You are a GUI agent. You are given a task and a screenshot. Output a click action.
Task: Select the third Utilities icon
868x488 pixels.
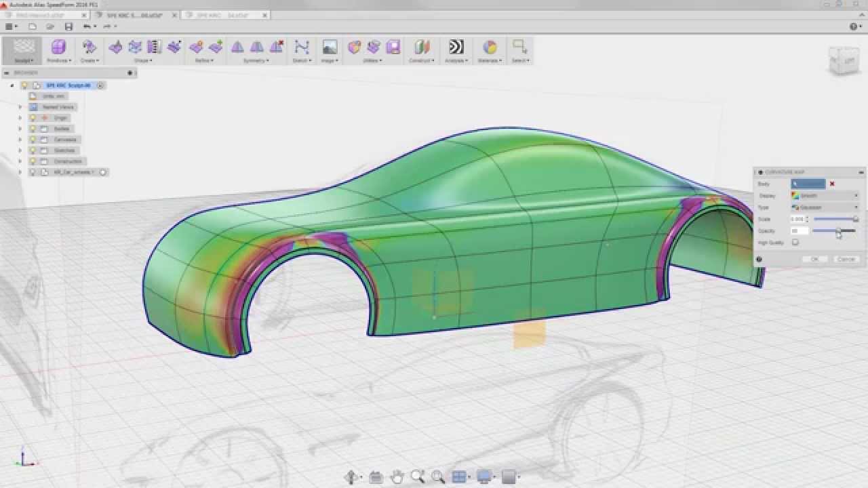(x=393, y=47)
